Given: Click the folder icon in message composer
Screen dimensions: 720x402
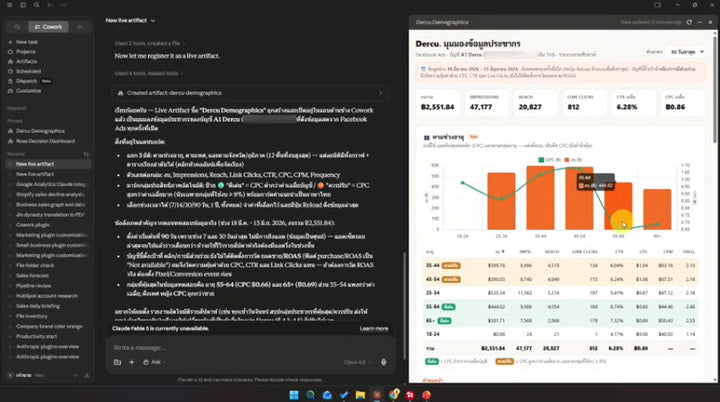Looking at the screenshot, I should click(x=118, y=362).
